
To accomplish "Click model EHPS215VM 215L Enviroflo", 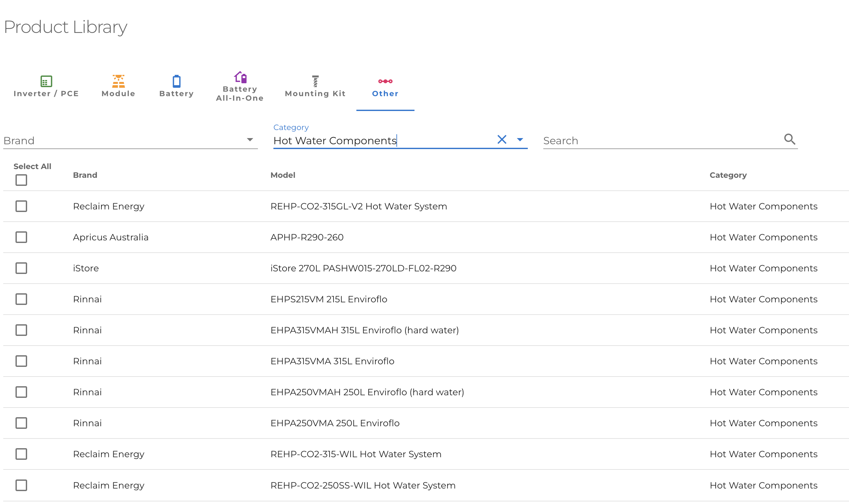I will (329, 299).
